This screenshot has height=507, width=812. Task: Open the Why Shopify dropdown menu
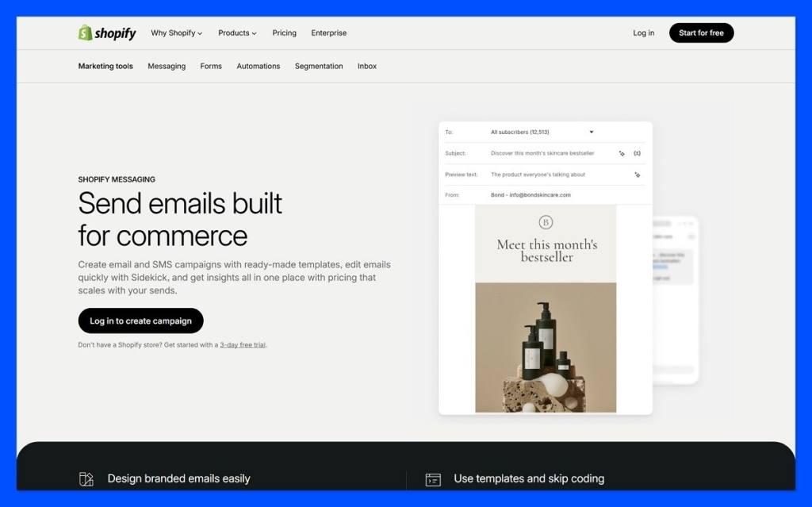177,33
